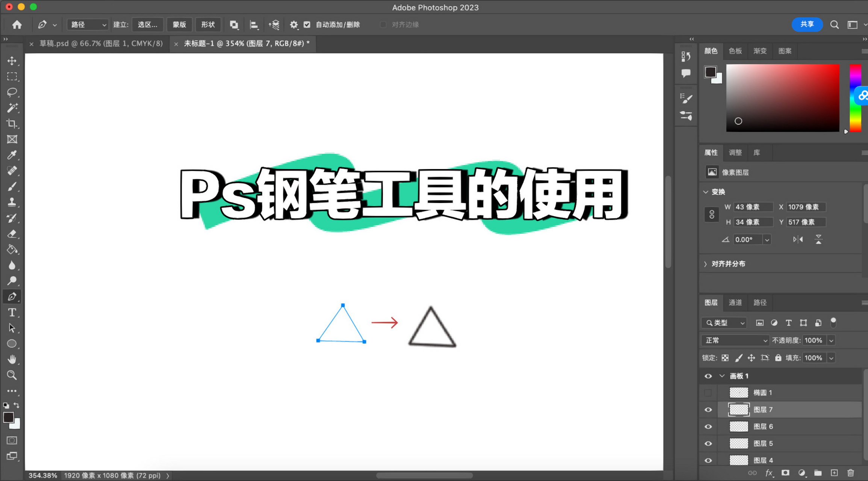Viewport: 868px width, 481px height.
Task: Open the 路径 tool mode dropdown
Action: (x=87, y=24)
